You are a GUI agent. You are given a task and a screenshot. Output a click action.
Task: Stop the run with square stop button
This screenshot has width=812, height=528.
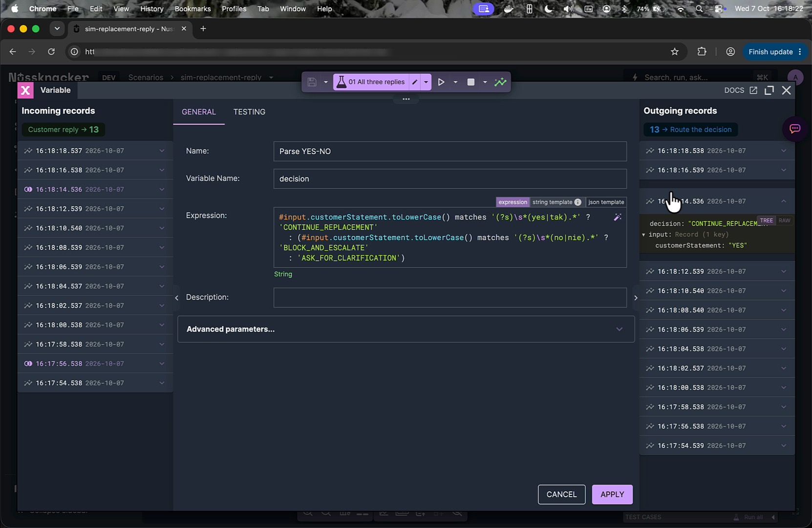click(471, 82)
